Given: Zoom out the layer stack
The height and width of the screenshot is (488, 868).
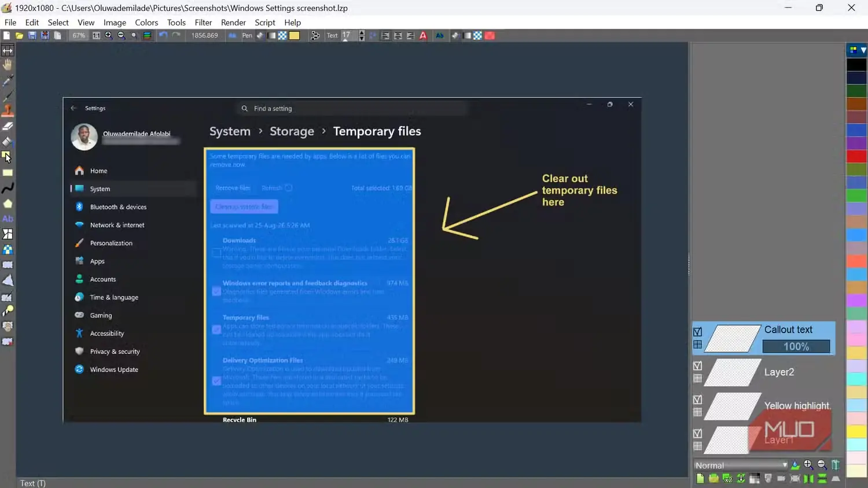Looking at the screenshot, I should tap(822, 465).
